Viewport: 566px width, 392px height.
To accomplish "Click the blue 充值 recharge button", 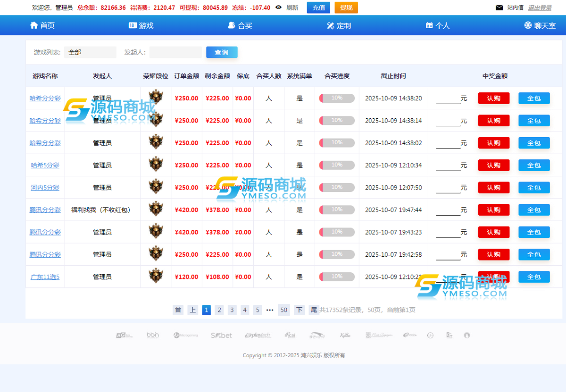I will (318, 8).
